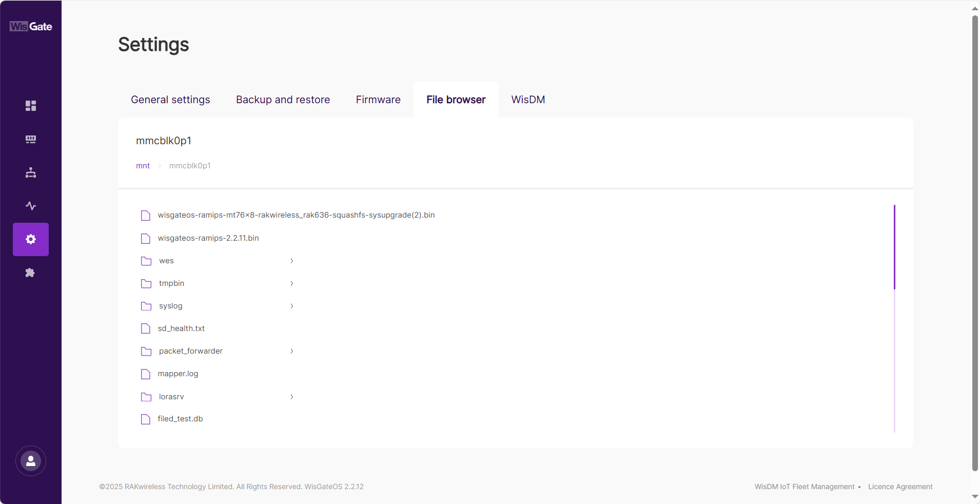980x504 pixels.
Task: Select mapper.log file name
Action: coord(178,374)
